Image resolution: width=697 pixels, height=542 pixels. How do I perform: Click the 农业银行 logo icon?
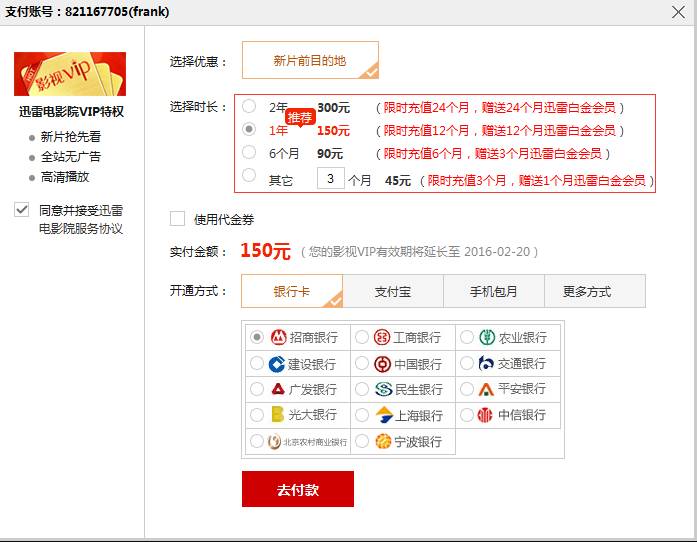coord(487,337)
